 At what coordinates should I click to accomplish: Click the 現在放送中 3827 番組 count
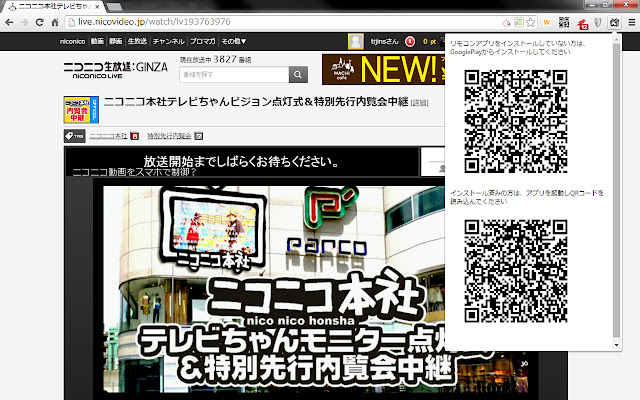point(216,60)
